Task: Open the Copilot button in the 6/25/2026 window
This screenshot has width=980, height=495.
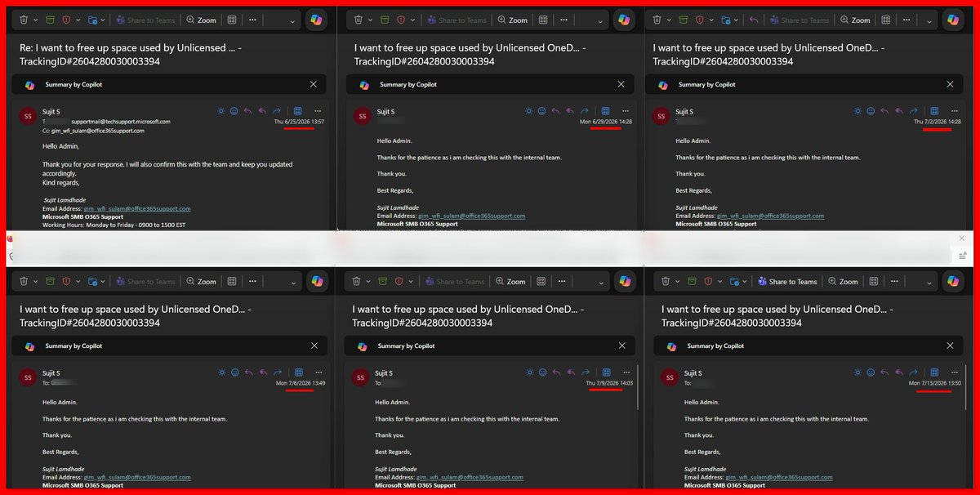Action: [x=318, y=20]
